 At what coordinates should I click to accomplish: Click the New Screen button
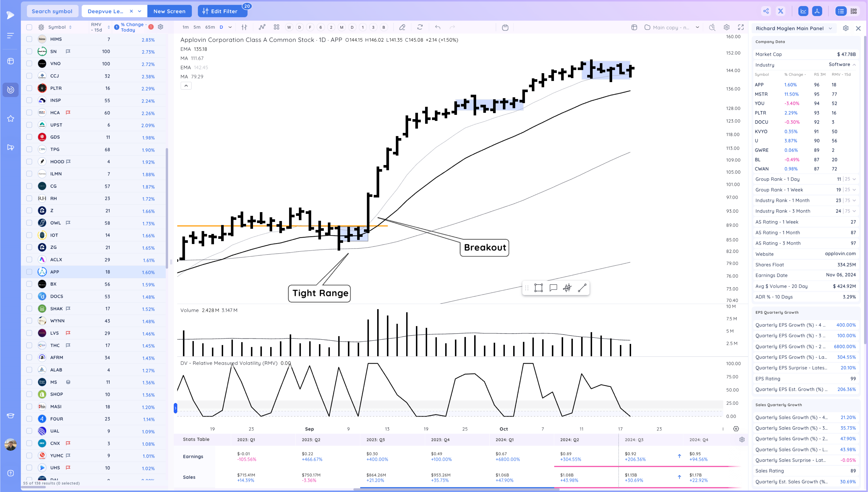169,11
